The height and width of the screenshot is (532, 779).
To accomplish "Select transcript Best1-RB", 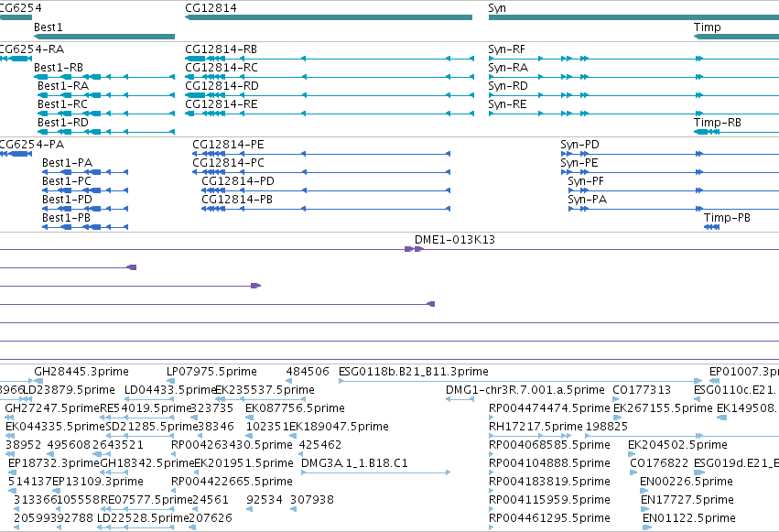I will (104, 77).
